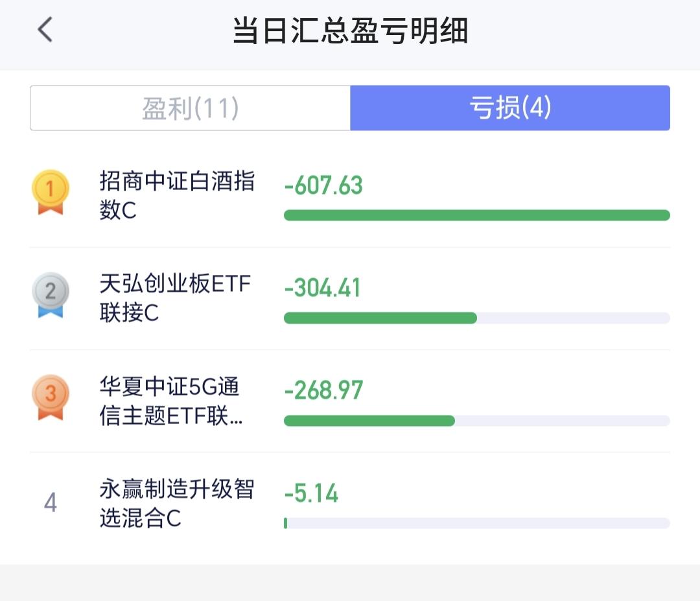Tap the bronze third-place medal icon
Image resolution: width=700 pixels, height=601 pixels.
51,397
